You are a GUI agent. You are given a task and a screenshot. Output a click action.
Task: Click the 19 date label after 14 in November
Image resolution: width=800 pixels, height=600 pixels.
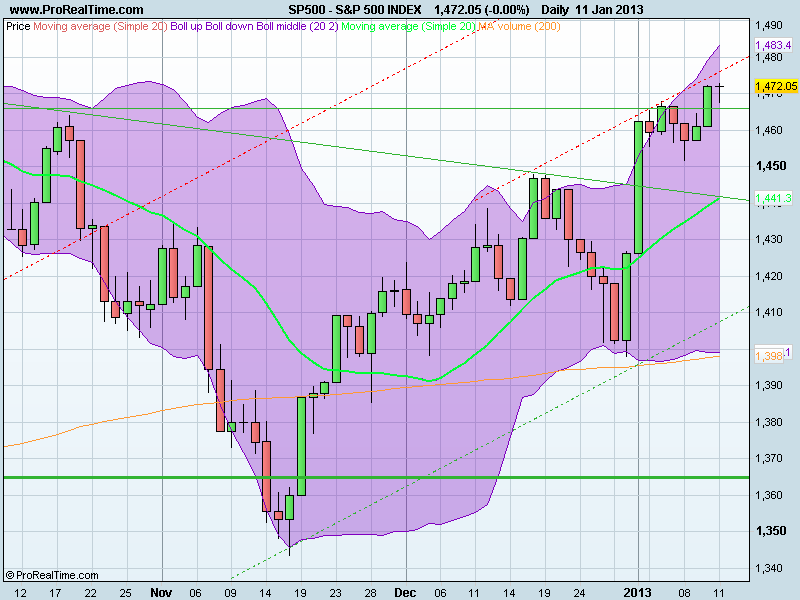click(301, 593)
